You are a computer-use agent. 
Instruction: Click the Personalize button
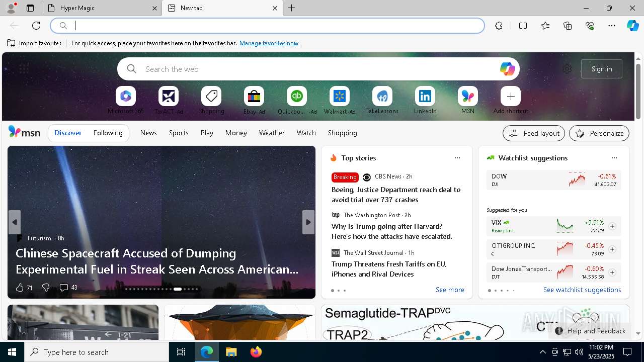[x=599, y=133]
